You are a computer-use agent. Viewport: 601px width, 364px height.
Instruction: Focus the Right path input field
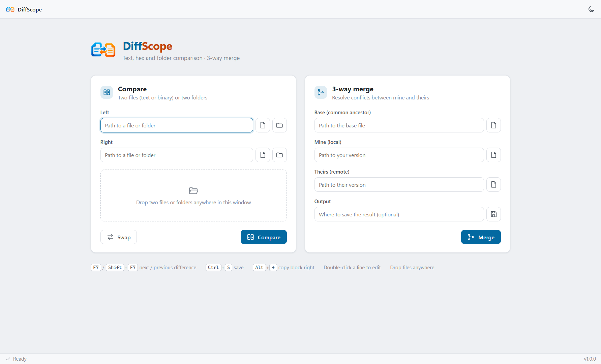click(177, 155)
